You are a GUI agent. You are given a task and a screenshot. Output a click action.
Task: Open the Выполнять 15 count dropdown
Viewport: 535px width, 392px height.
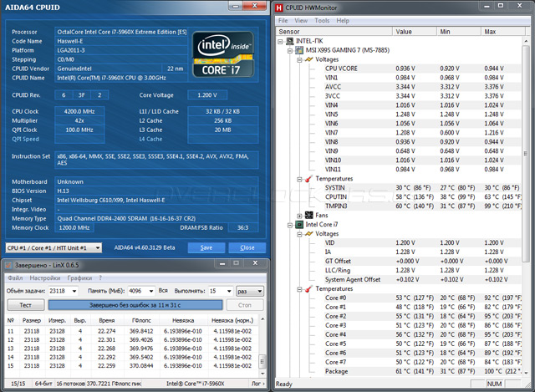click(x=229, y=292)
